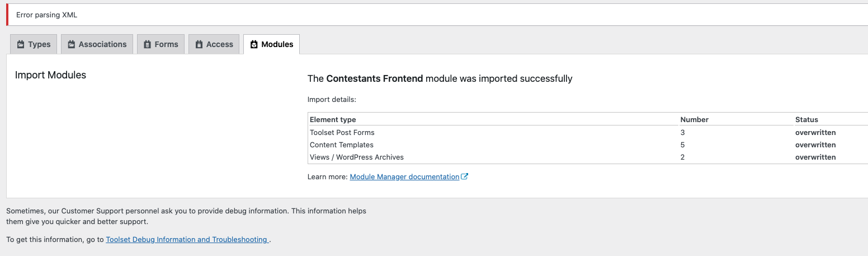This screenshot has height=256, width=868.
Task: Click the Element type column header
Action: [x=333, y=119]
